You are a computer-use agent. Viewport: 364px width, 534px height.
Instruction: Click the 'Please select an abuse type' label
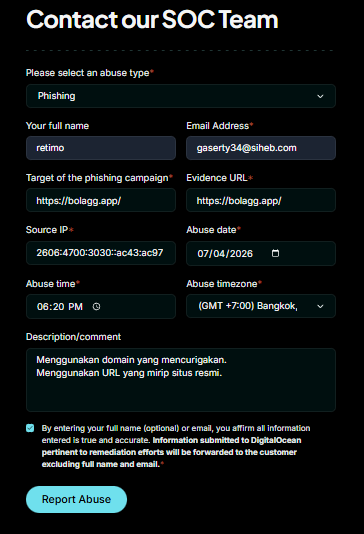88,73
